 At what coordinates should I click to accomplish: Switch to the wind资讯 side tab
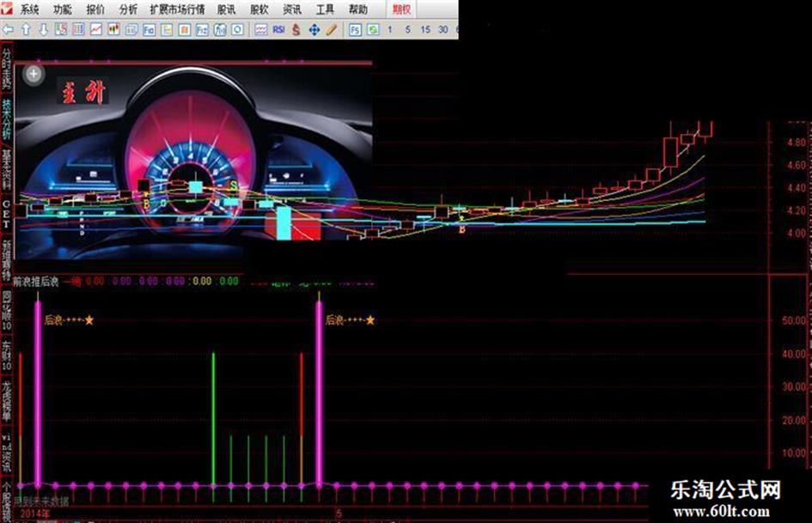point(6,451)
